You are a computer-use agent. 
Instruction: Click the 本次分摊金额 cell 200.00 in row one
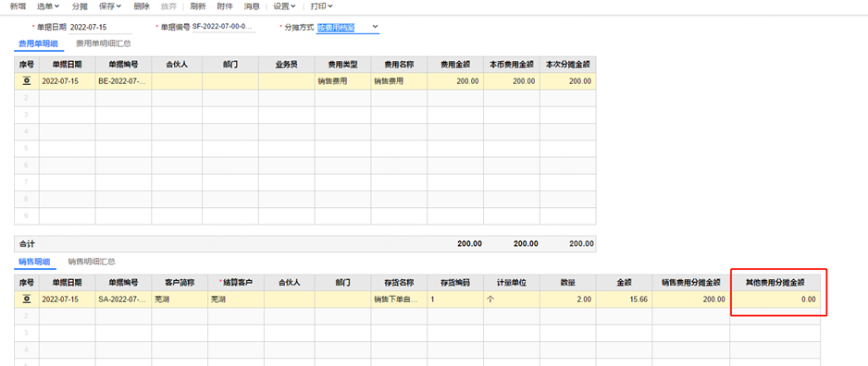pyautogui.click(x=567, y=81)
